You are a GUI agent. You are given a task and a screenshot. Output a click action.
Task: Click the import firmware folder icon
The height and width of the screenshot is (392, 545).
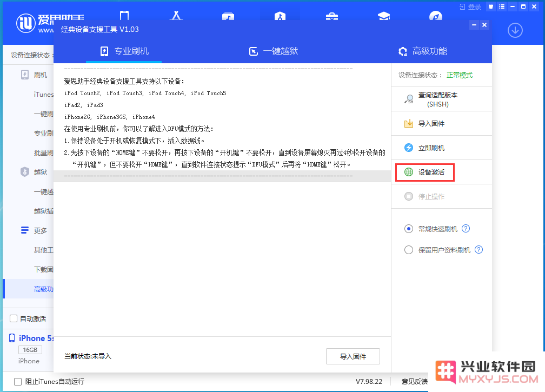coord(409,123)
